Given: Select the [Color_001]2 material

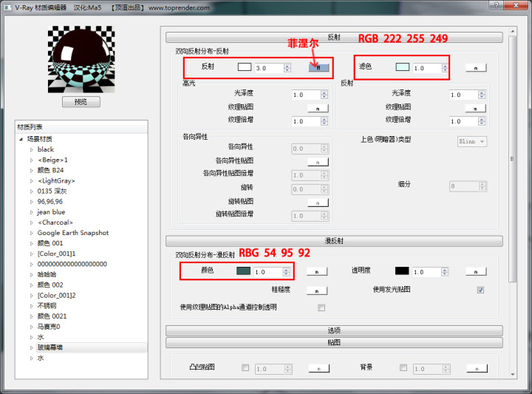Looking at the screenshot, I should [56, 295].
